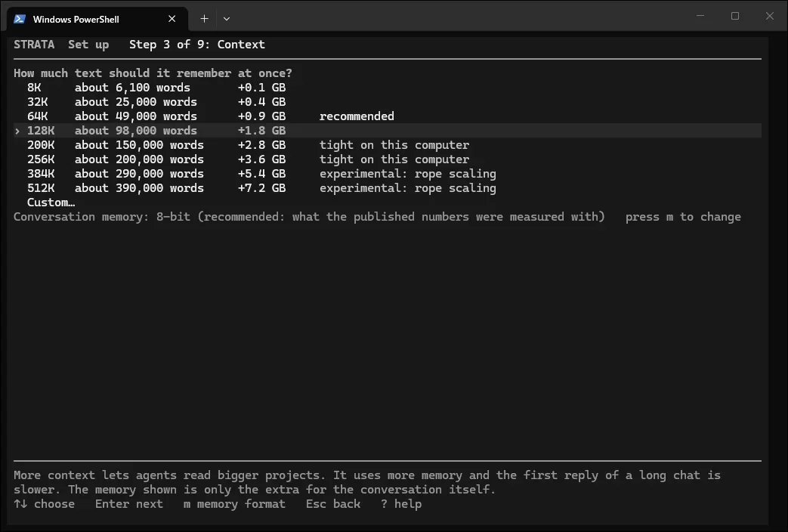
Task: Close the Windows PowerShell tab
Action: [172, 19]
